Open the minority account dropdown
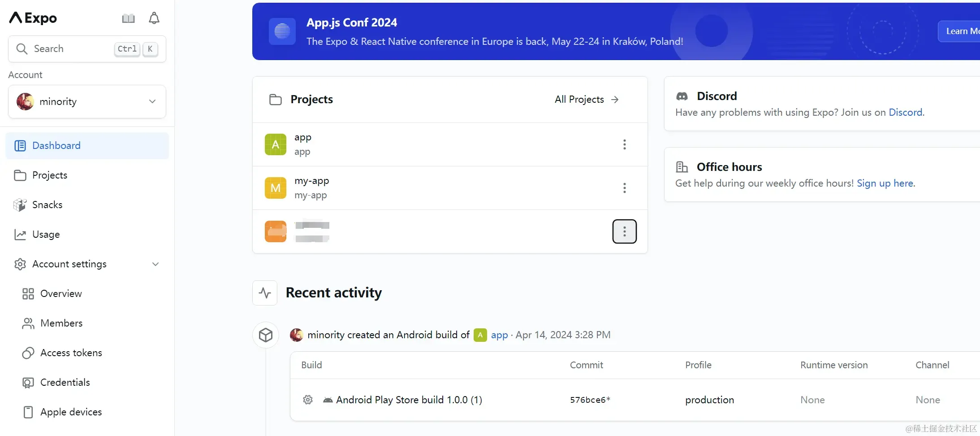The width and height of the screenshot is (980, 436). pyautogui.click(x=87, y=102)
